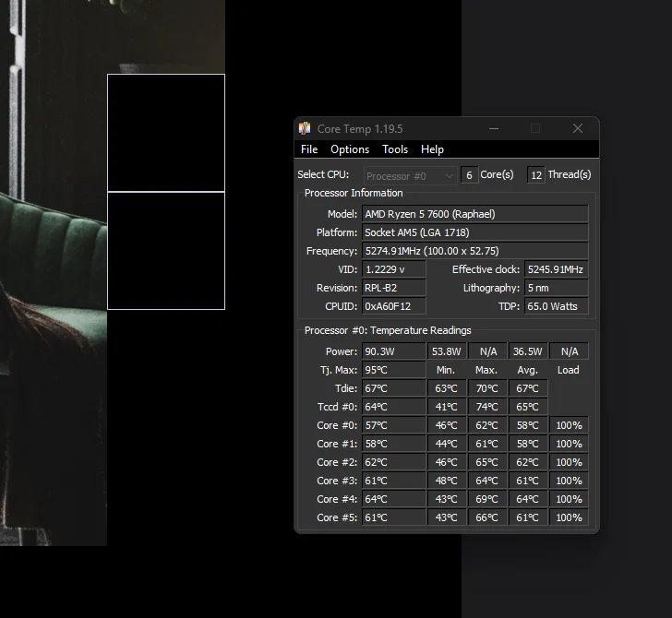This screenshot has width=672, height=618.
Task: Click the Core Temp app icon in title bar
Action: [x=305, y=128]
